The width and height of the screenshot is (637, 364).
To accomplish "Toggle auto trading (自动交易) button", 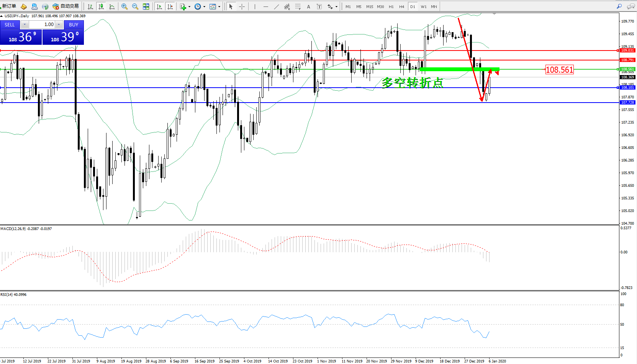I will point(66,6).
